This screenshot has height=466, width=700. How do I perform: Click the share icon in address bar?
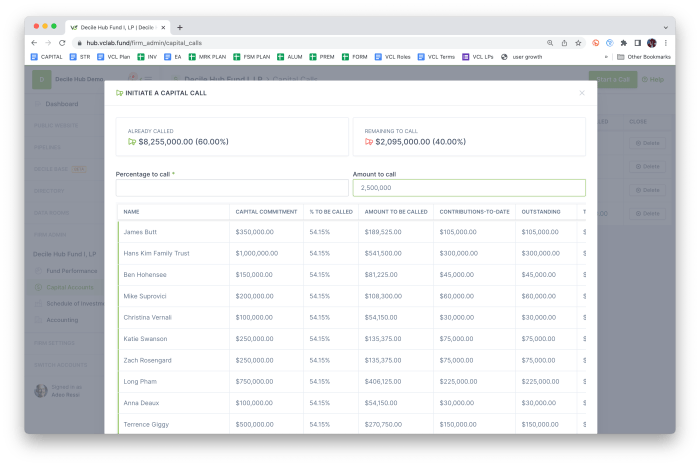[x=564, y=43]
